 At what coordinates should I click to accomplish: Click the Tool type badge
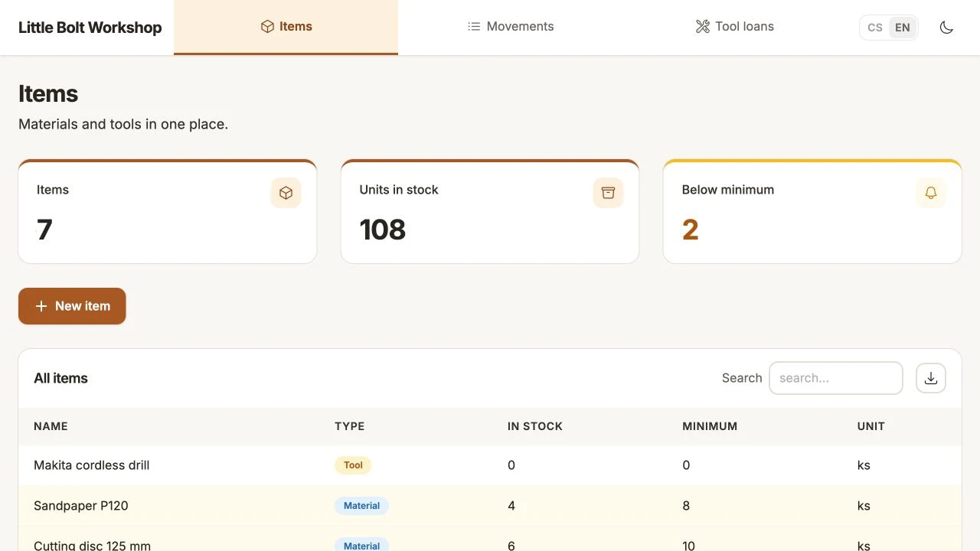(x=353, y=465)
